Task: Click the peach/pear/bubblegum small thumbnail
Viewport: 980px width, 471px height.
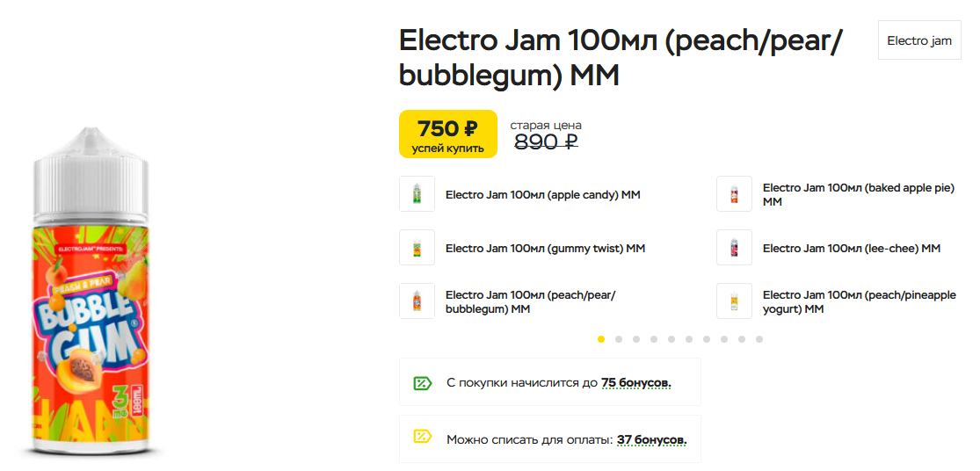Action: point(417,301)
